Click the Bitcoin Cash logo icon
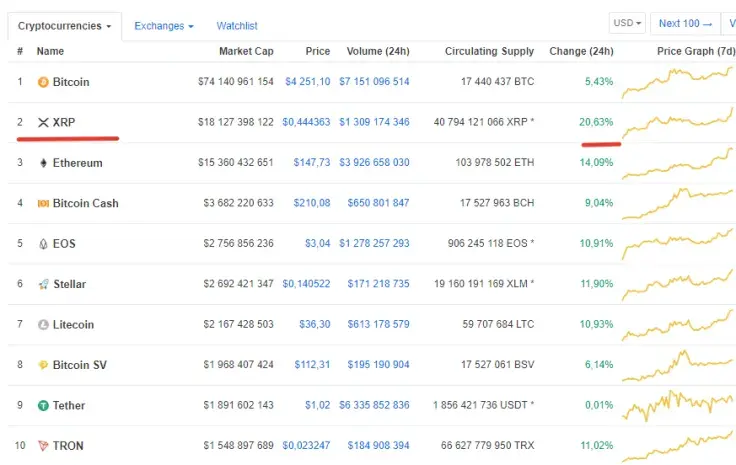The height and width of the screenshot is (465, 736). (43, 203)
